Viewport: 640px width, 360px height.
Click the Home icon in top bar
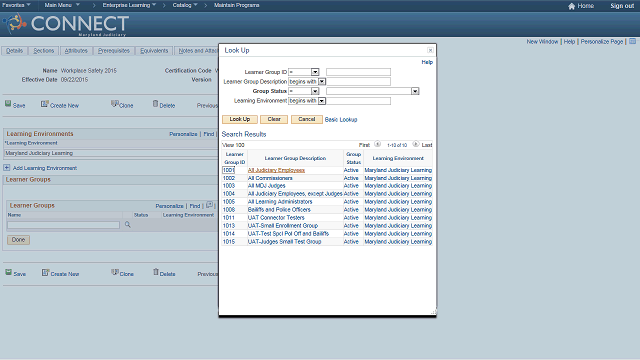click(x=571, y=6)
